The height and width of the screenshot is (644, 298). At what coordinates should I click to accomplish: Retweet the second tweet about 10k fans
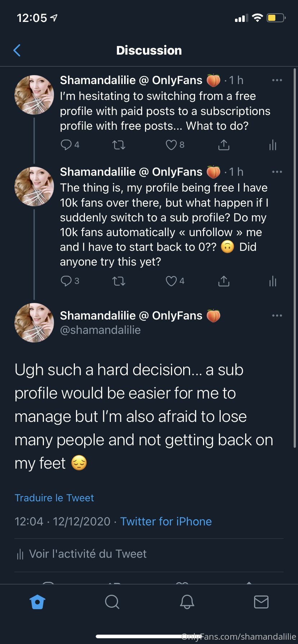coord(119,281)
